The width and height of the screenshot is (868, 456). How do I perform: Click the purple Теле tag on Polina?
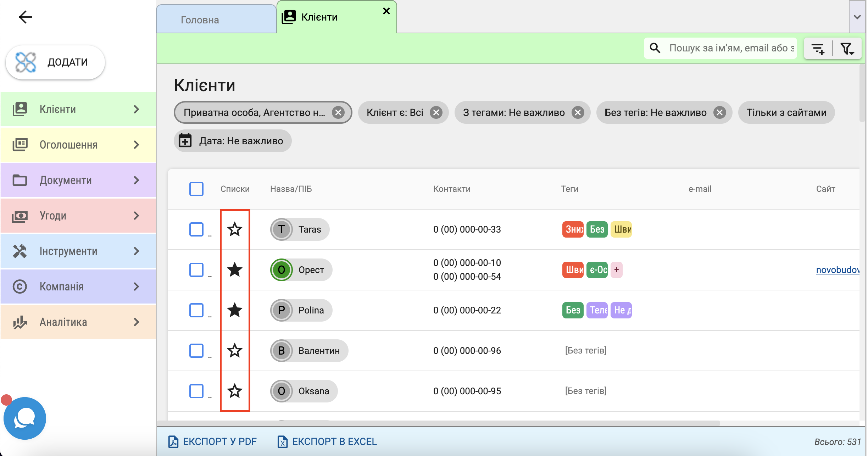pyautogui.click(x=597, y=310)
